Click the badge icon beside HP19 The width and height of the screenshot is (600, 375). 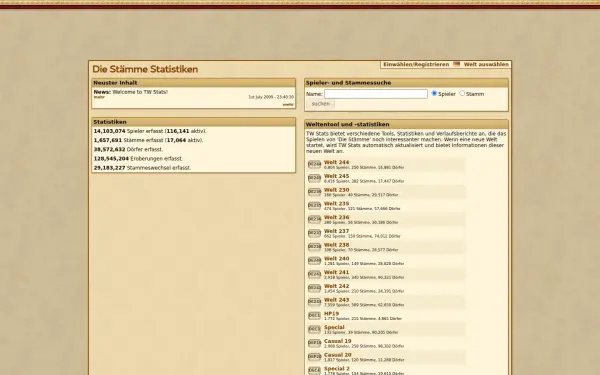[x=315, y=316]
